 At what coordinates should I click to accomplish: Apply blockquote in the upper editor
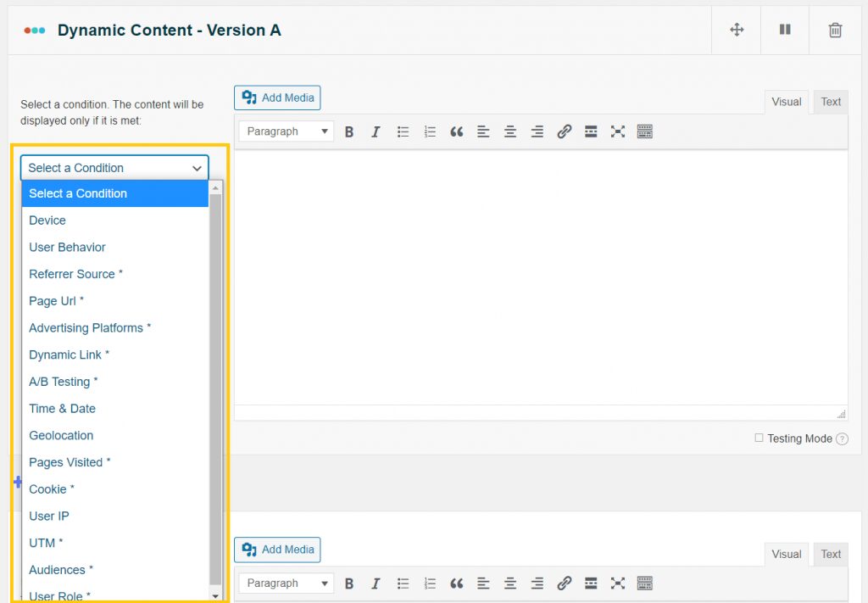[457, 131]
